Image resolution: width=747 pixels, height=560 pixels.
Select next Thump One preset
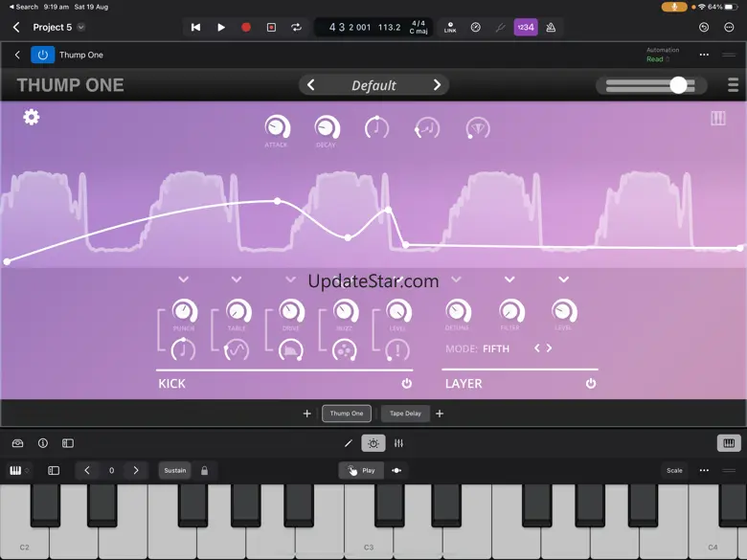tap(437, 85)
